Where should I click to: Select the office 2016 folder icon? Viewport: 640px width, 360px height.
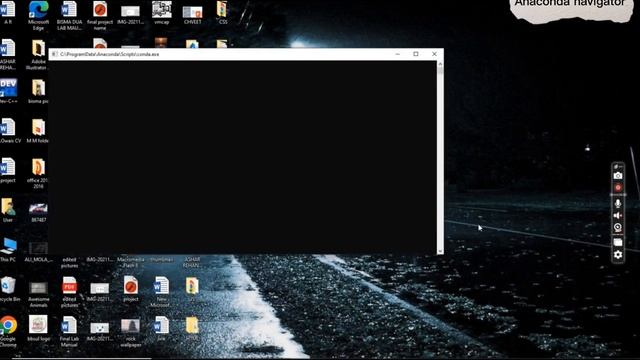click(38, 173)
